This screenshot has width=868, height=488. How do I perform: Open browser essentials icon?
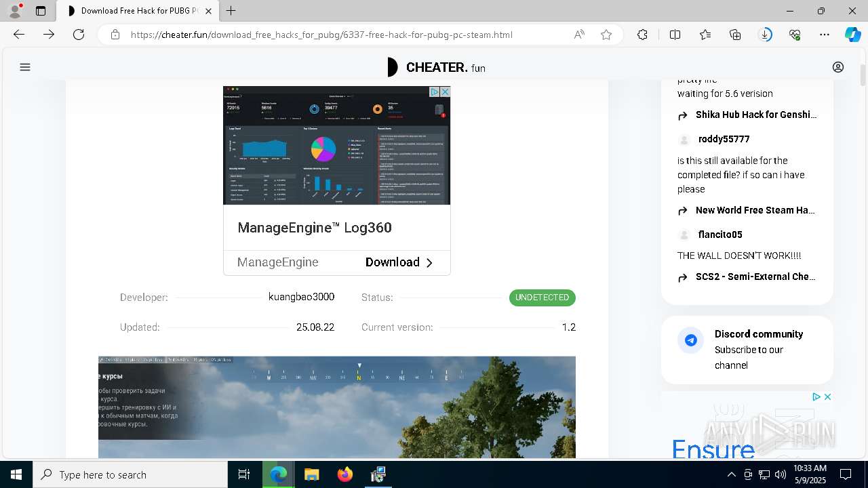(x=795, y=35)
